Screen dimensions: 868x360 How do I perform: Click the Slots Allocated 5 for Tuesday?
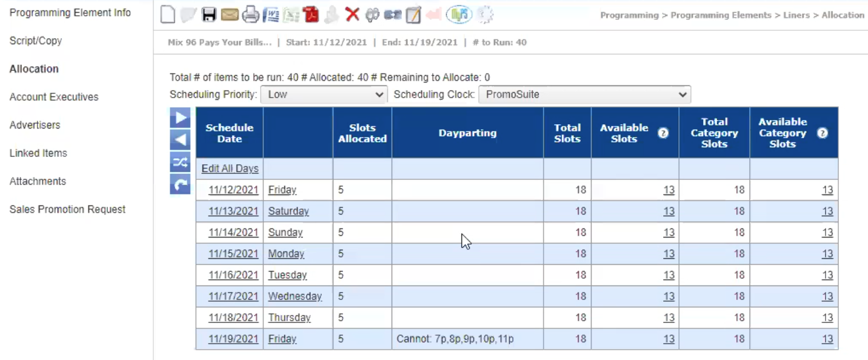point(341,275)
